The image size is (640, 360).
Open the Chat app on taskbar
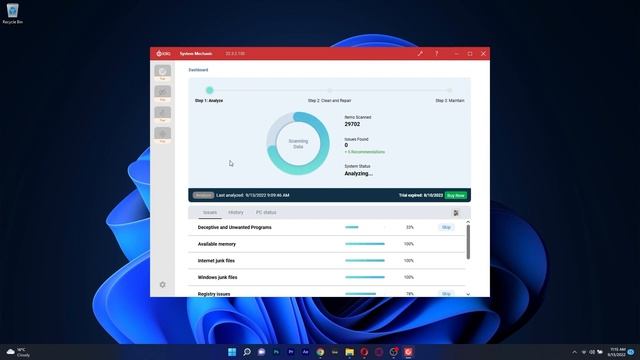[x=261, y=352]
